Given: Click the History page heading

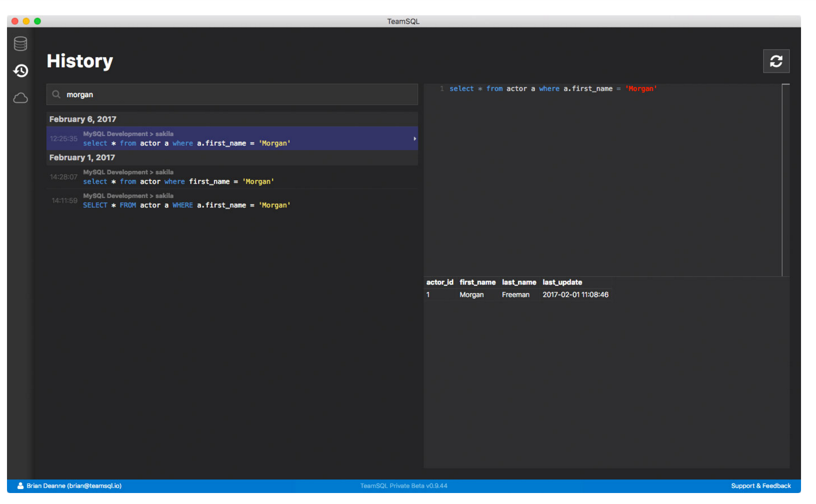Looking at the screenshot, I should click(x=80, y=61).
